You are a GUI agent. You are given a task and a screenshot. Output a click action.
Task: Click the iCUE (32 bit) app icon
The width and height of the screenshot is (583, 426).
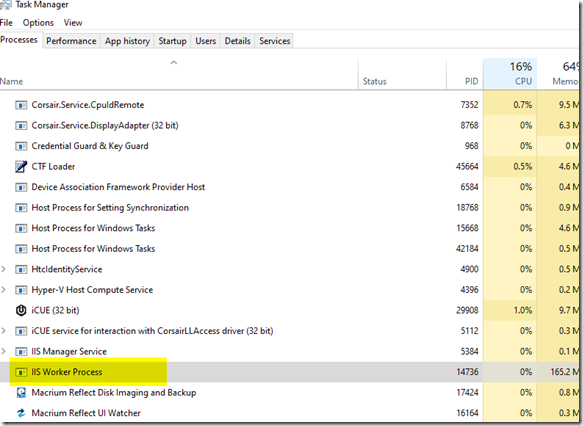pos(21,310)
